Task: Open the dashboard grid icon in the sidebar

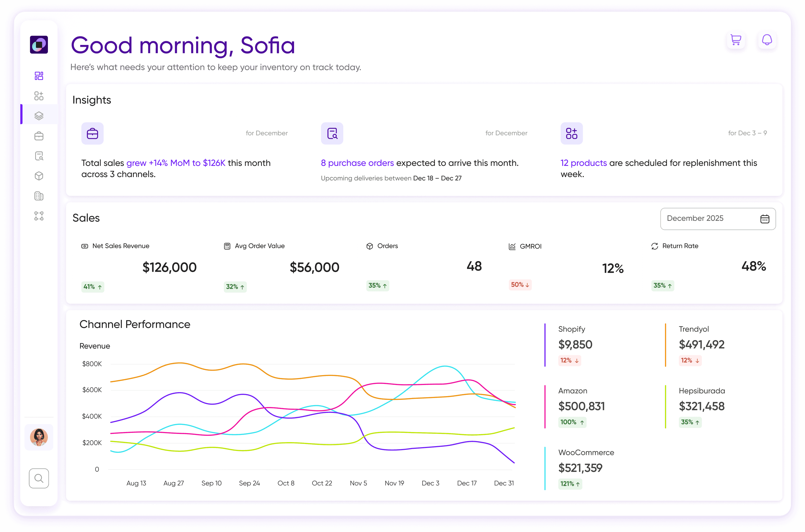Action: pyautogui.click(x=39, y=75)
